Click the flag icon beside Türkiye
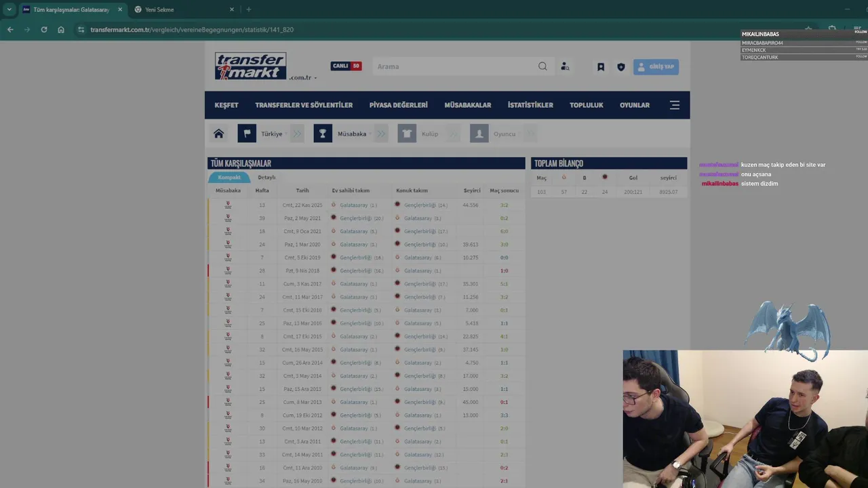 pyautogui.click(x=247, y=134)
